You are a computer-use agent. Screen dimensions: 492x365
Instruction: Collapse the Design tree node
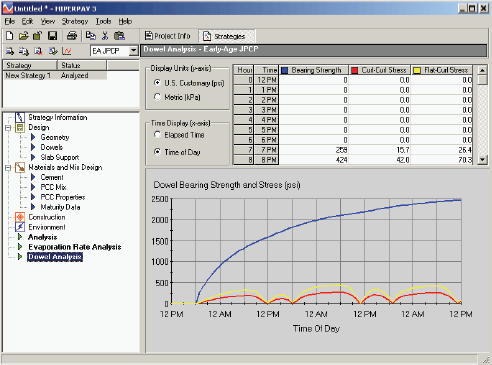point(8,128)
